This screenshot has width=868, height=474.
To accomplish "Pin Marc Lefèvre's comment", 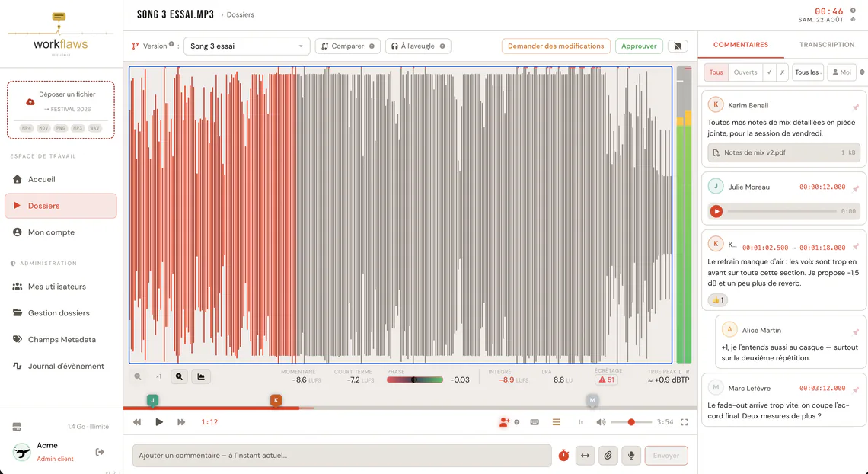I will pos(855,390).
